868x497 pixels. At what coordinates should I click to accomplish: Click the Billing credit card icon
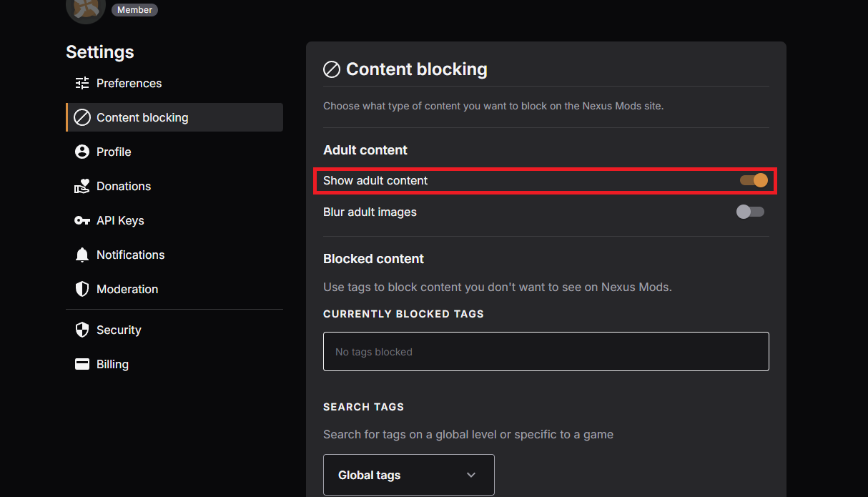[82, 364]
